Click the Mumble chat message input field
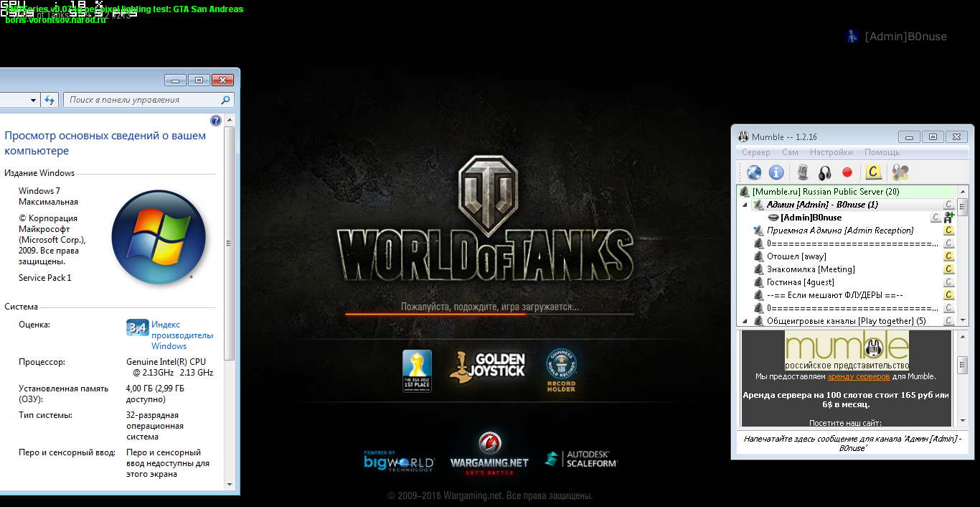Viewport: 980px width, 507px height. click(x=852, y=442)
